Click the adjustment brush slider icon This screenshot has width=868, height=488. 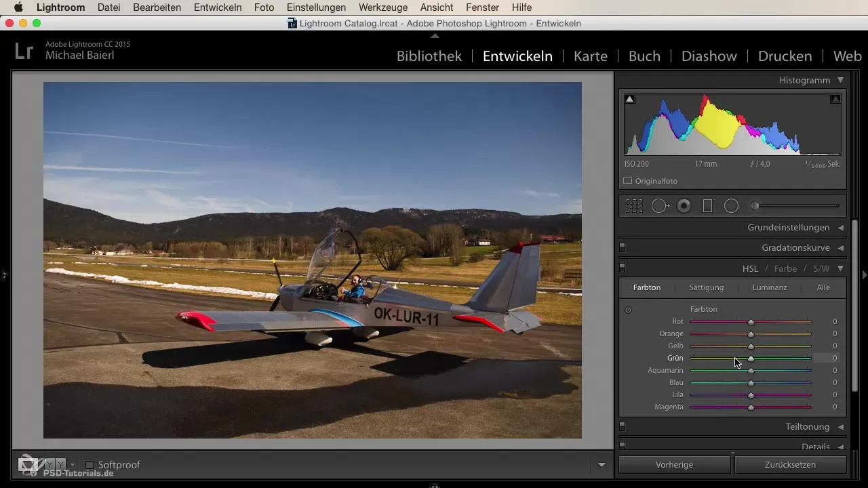click(x=755, y=206)
